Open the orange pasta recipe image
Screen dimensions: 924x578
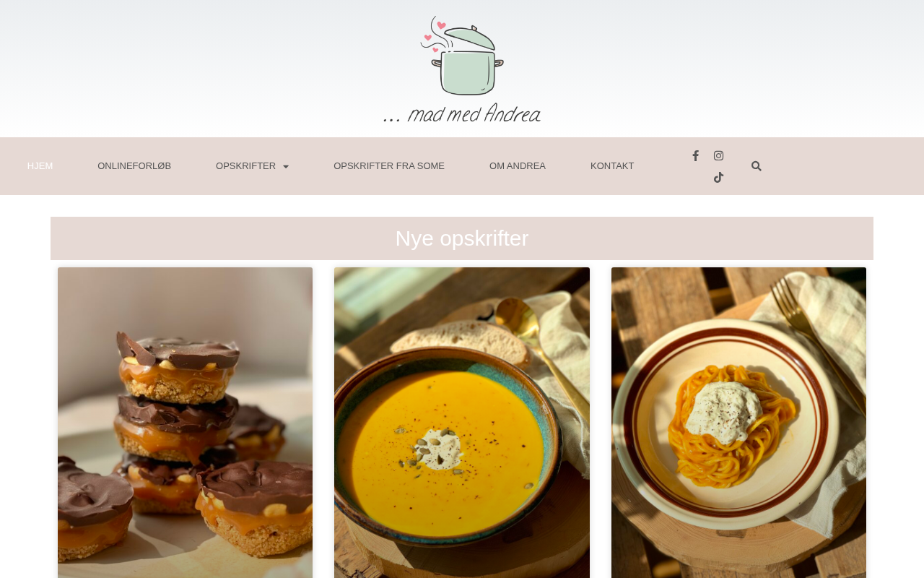(x=738, y=423)
